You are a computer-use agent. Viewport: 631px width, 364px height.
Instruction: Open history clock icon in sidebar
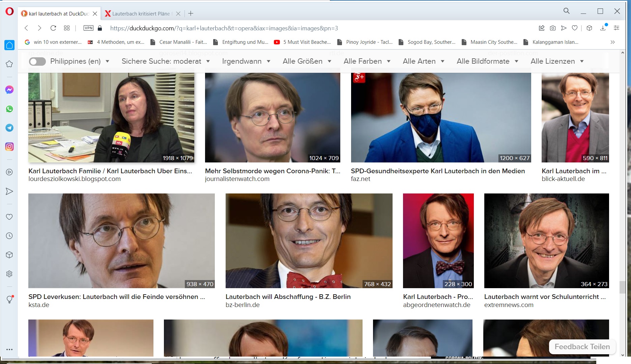(9, 236)
